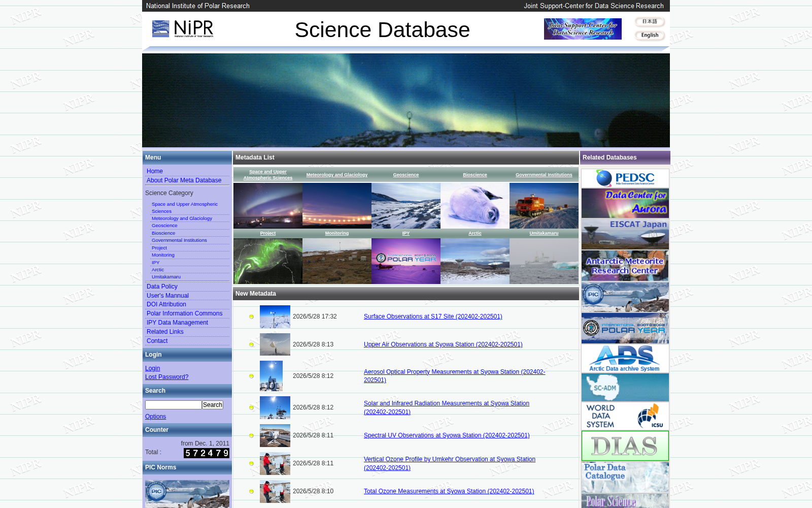This screenshot has width=812, height=508.
Task: Select Geoscience in the sidebar Science Category
Action: point(164,226)
